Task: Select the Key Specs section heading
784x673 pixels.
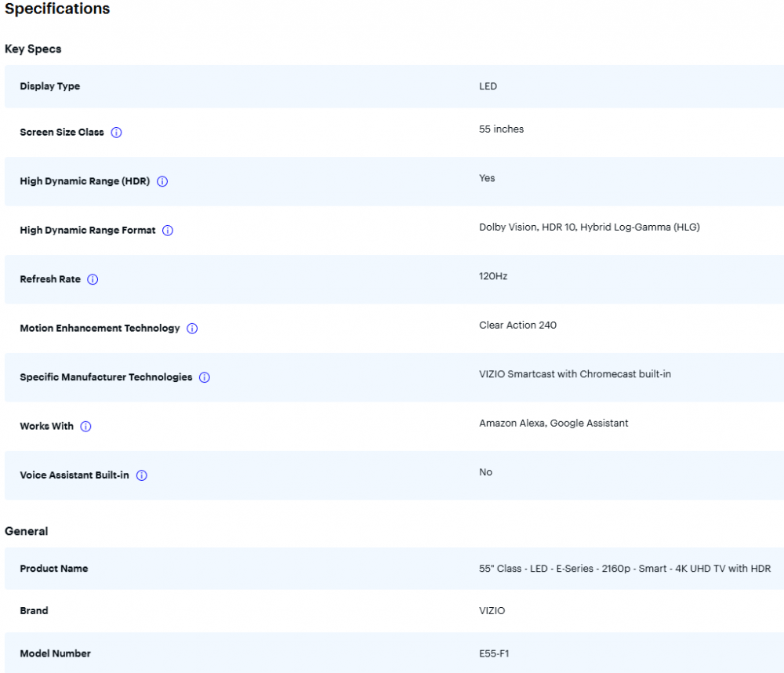Action: [33, 49]
